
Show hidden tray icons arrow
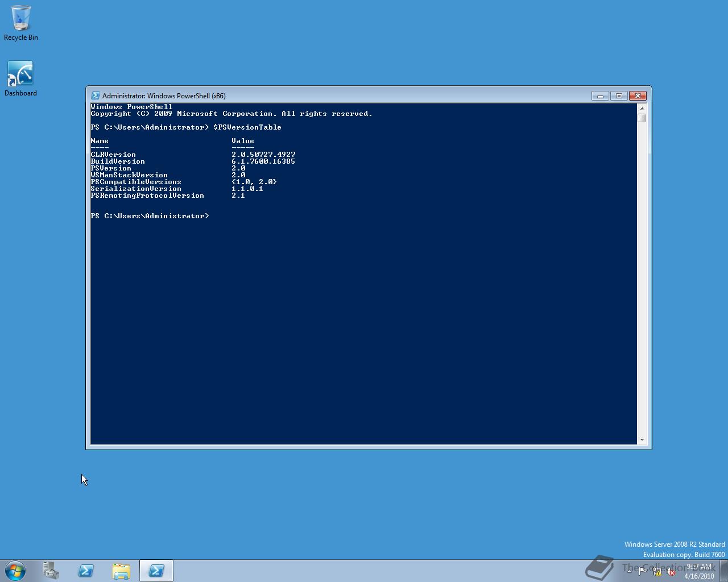pyautogui.click(x=629, y=571)
